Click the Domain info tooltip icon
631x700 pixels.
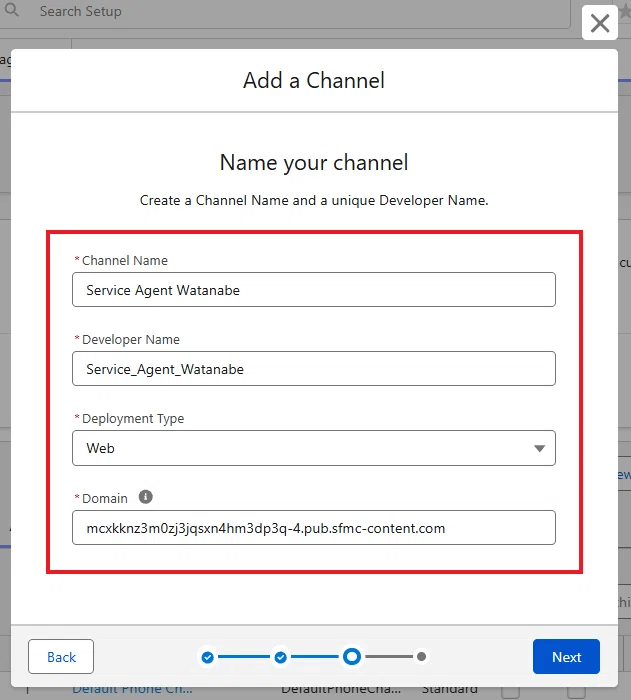click(x=146, y=497)
